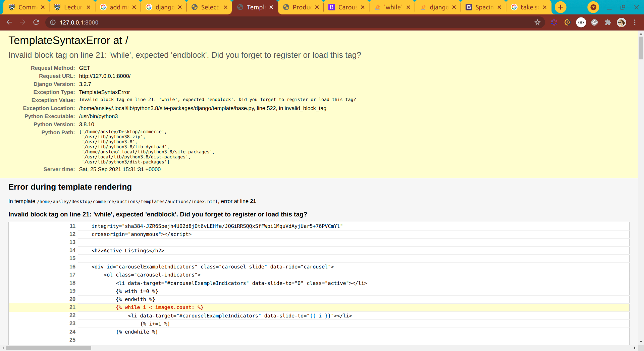
Task: Click 'Error during template rendering' heading
Action: click(70, 187)
